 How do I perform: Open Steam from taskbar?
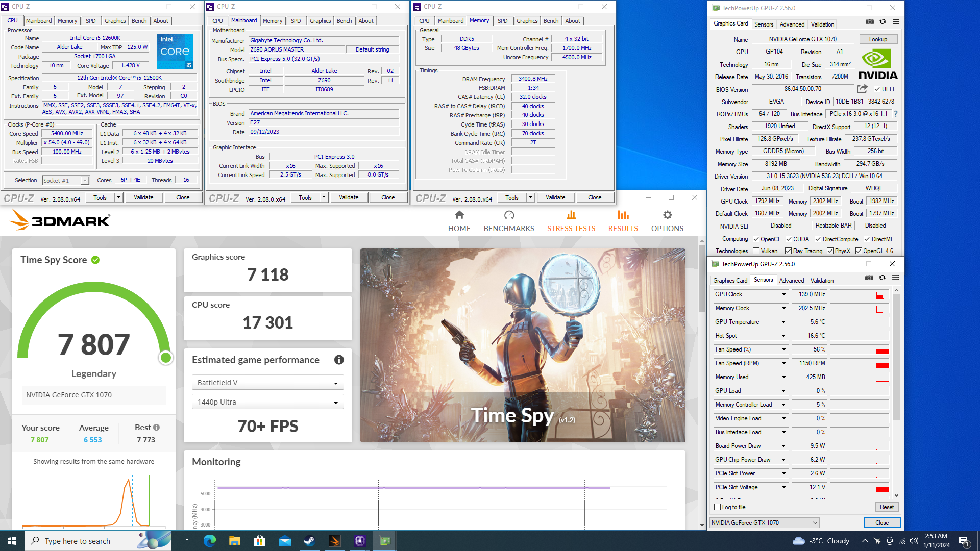pos(309,541)
